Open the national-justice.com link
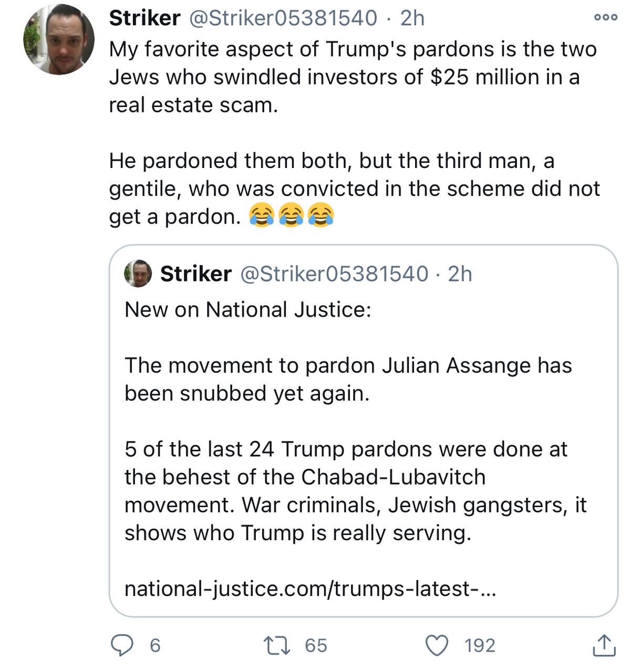 coord(309,589)
